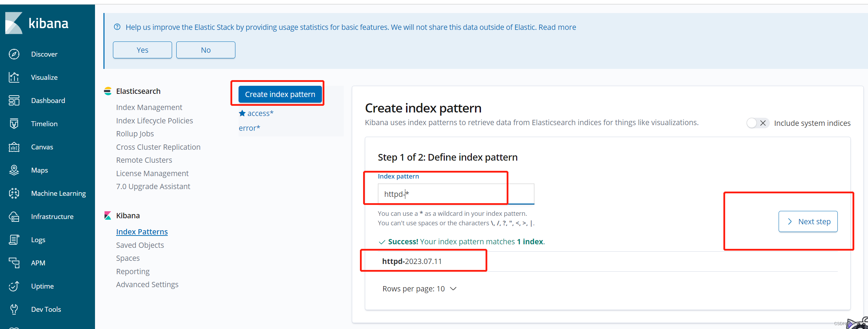This screenshot has height=329, width=868.
Task: Open Timelion via its shield icon
Action: click(14, 124)
